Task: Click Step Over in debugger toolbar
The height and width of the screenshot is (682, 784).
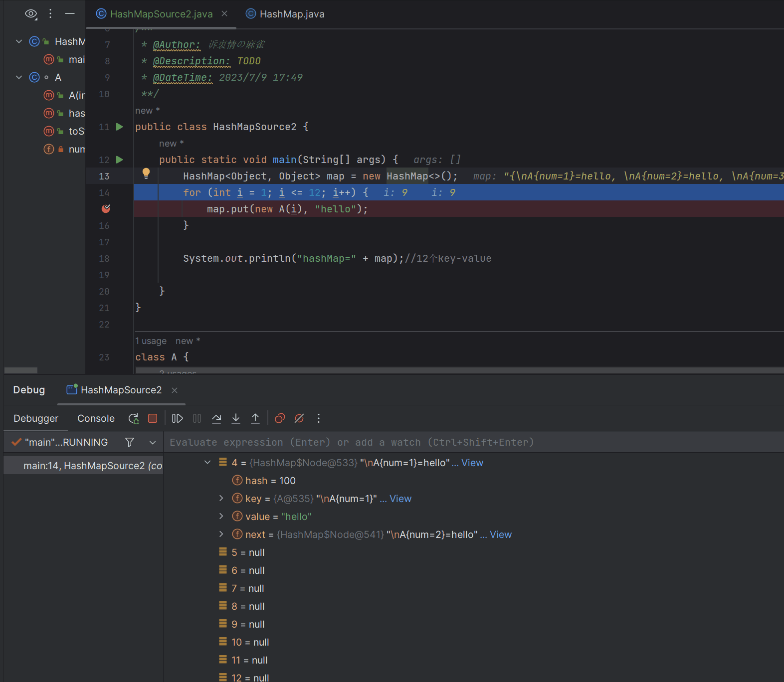Action: pos(216,419)
